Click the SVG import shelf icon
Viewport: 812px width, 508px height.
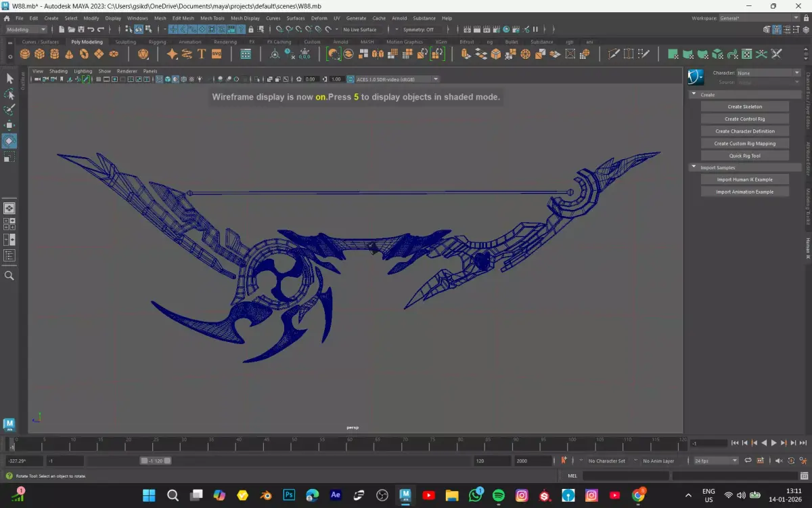(x=217, y=54)
